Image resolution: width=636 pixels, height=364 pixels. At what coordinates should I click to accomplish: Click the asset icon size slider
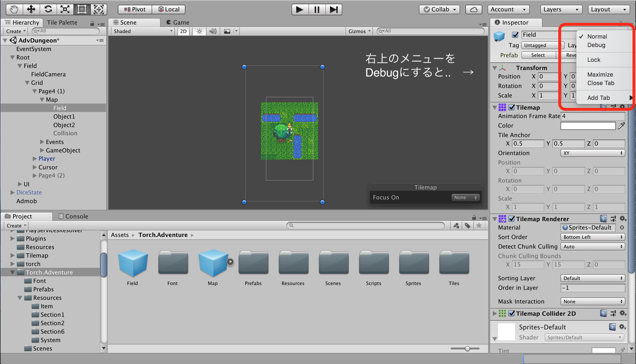click(465, 349)
